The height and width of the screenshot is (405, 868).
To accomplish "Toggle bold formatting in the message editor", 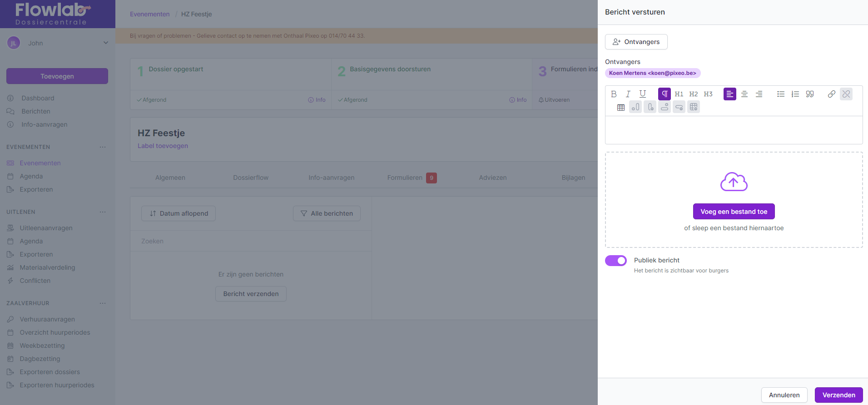I will pos(614,94).
